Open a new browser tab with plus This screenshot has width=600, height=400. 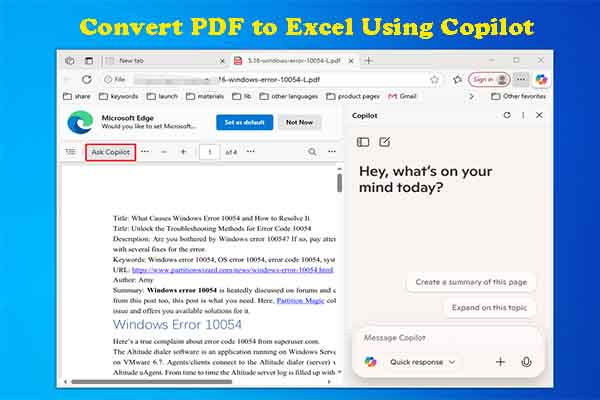pyautogui.click(x=368, y=60)
